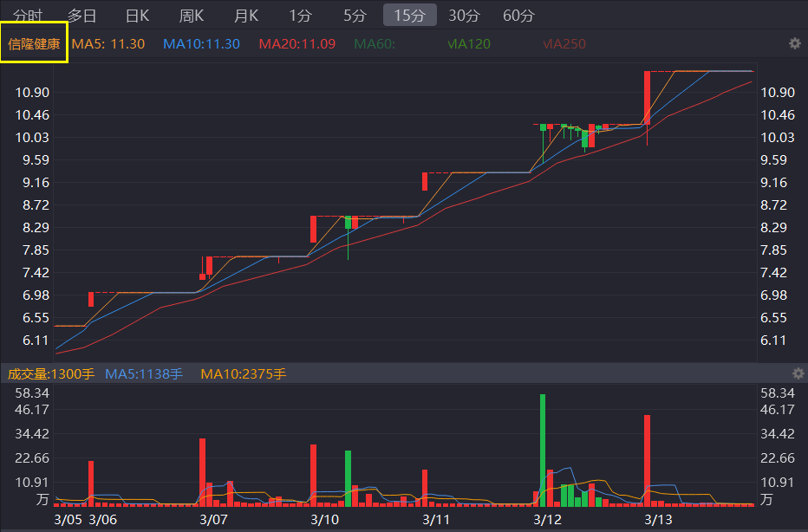The image size is (808, 532).
Task: Switch to the 多日 tab
Action: click(82, 16)
